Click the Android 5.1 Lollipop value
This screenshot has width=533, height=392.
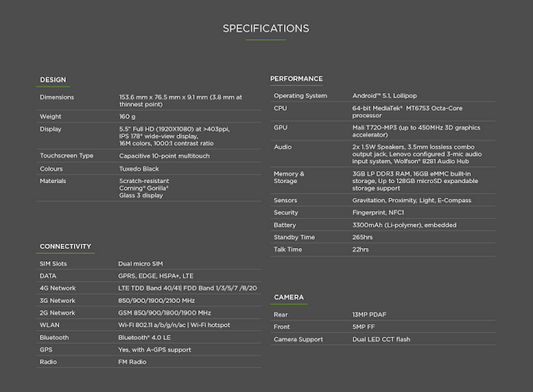coord(385,96)
